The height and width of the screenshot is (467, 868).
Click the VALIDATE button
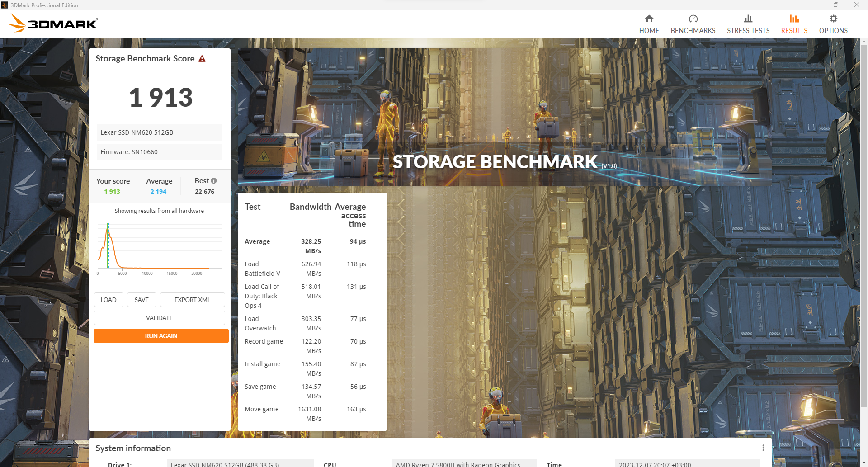[160, 318]
